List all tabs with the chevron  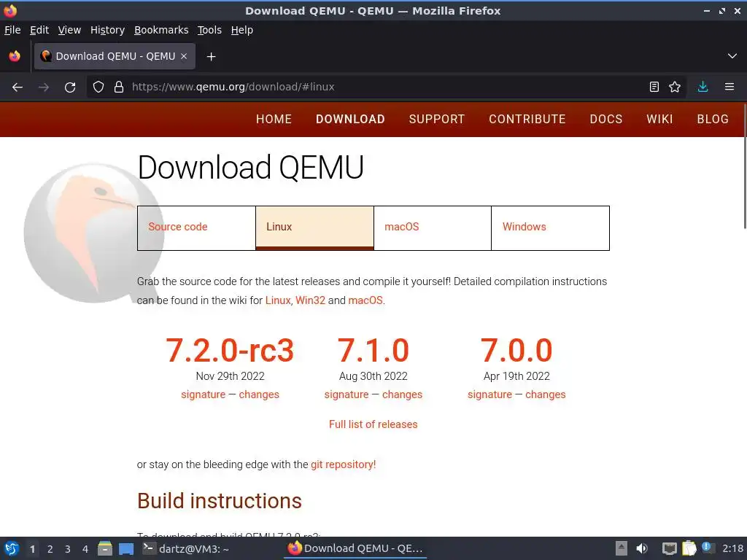(732, 56)
